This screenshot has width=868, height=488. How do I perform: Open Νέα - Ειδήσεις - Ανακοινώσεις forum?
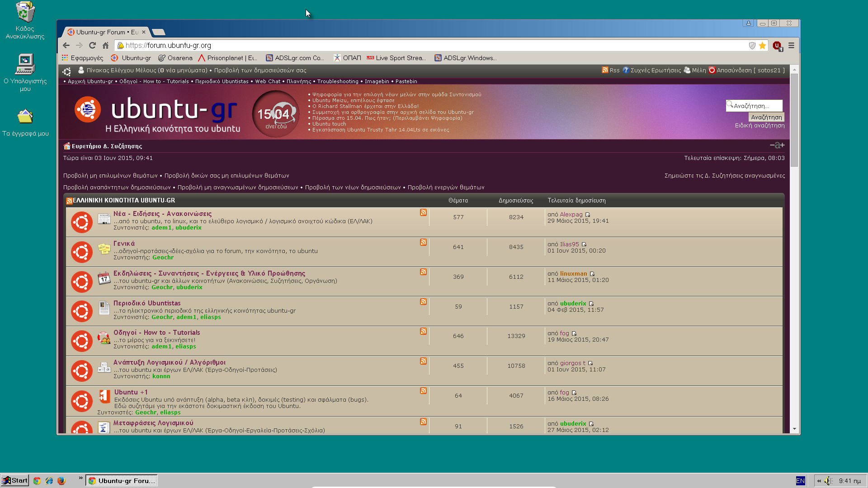tap(162, 214)
